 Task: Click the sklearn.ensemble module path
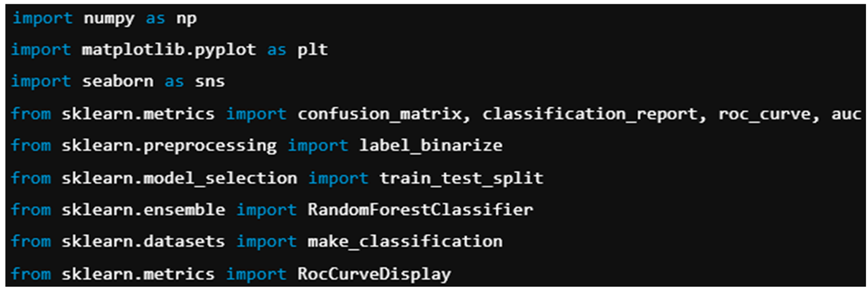[144, 210]
